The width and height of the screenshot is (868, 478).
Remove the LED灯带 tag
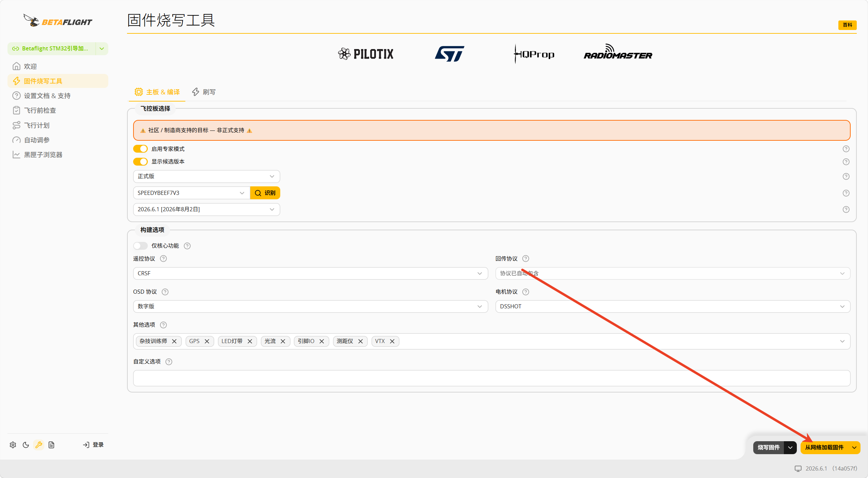click(250, 341)
